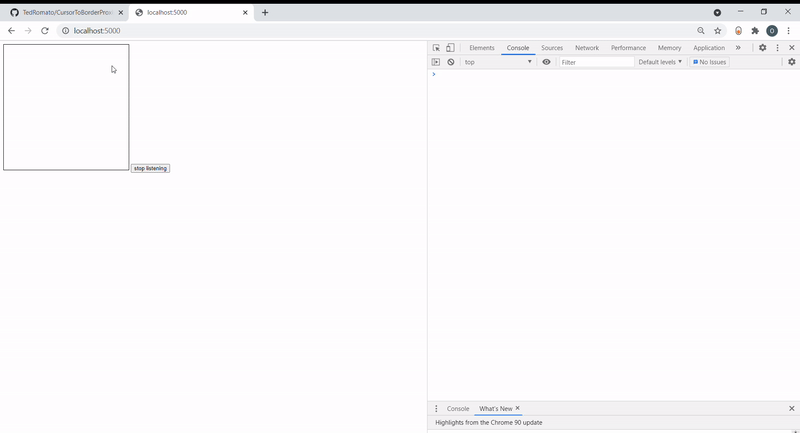Click the Chrome 90 update highlights text

coord(489,422)
